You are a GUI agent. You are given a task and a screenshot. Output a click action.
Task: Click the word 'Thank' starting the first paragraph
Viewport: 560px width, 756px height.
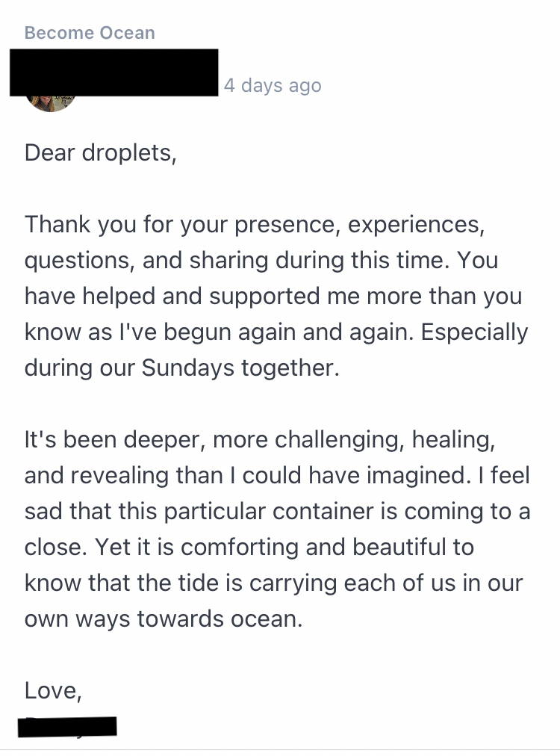coord(57,224)
